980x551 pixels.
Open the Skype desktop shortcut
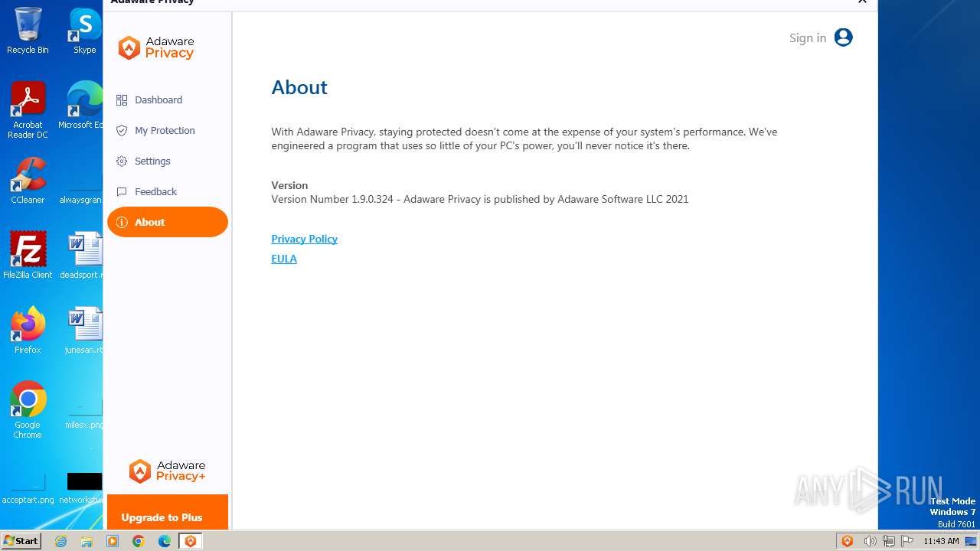tap(85, 31)
